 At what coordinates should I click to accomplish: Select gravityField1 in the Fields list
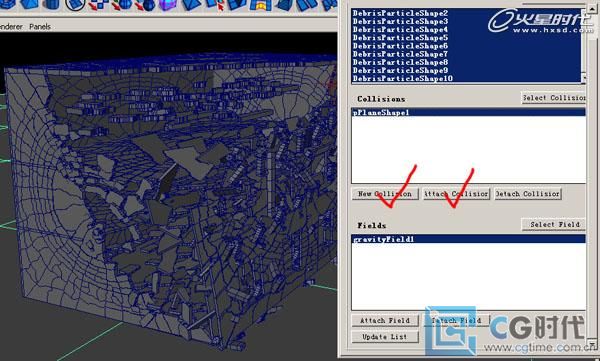468,239
